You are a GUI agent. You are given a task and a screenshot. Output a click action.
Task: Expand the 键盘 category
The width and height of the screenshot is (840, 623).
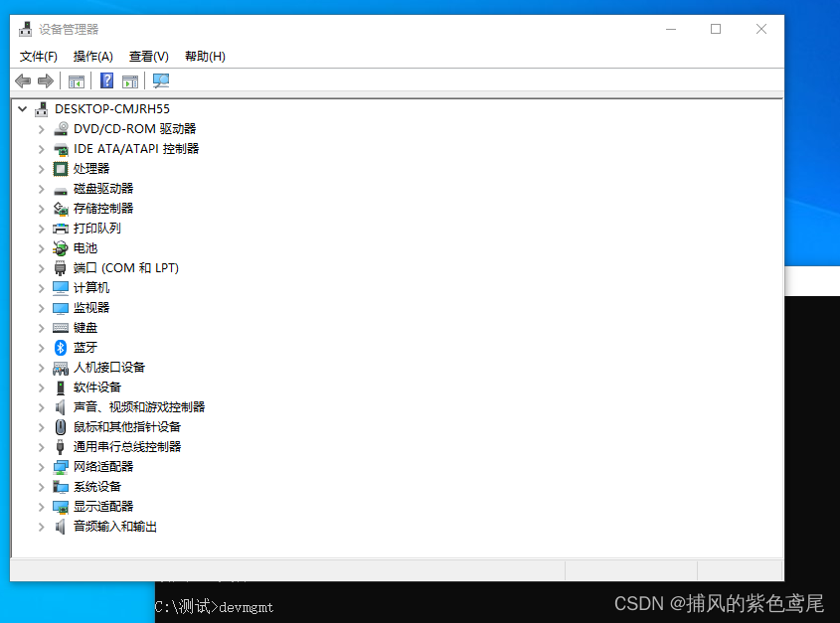[41, 328]
